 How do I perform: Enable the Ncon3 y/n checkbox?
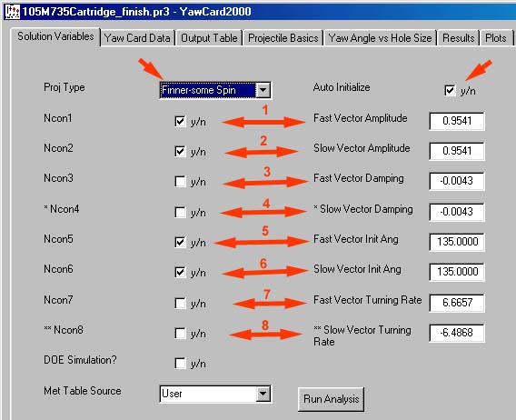(181, 182)
